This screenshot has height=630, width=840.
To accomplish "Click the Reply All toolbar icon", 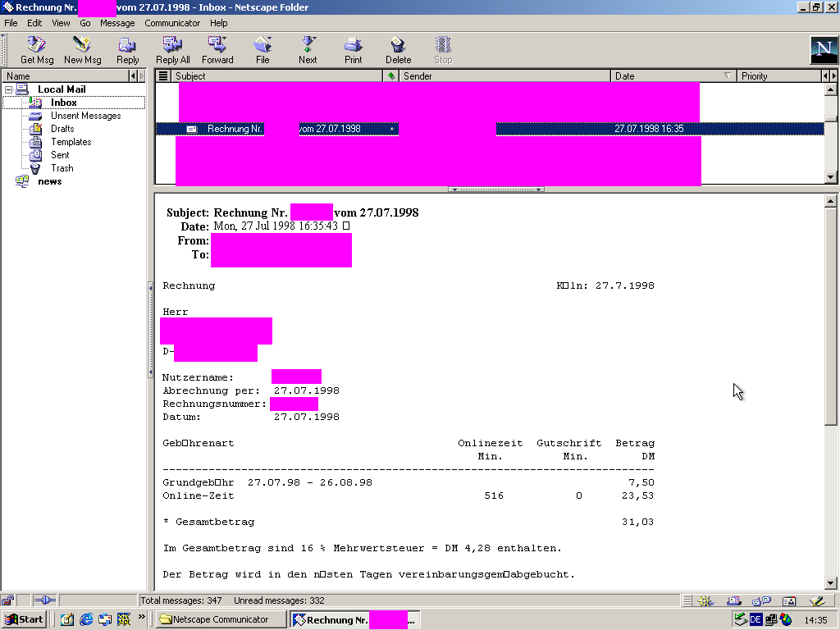I will [x=172, y=50].
